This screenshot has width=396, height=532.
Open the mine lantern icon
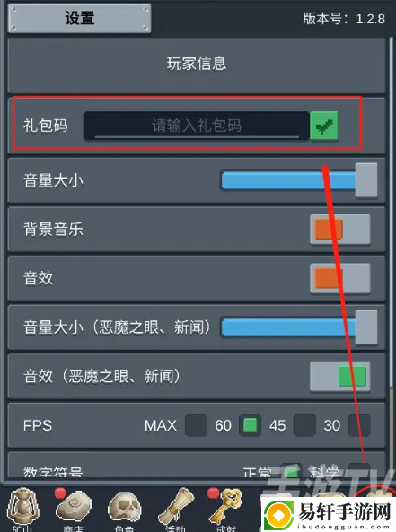[23, 507]
